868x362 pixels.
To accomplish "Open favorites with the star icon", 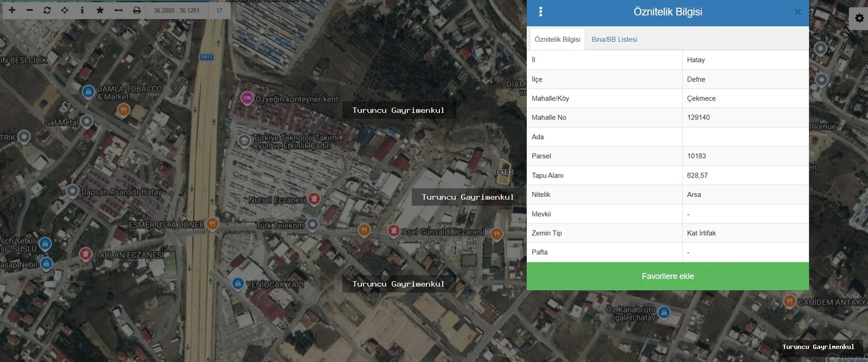I will tap(100, 10).
